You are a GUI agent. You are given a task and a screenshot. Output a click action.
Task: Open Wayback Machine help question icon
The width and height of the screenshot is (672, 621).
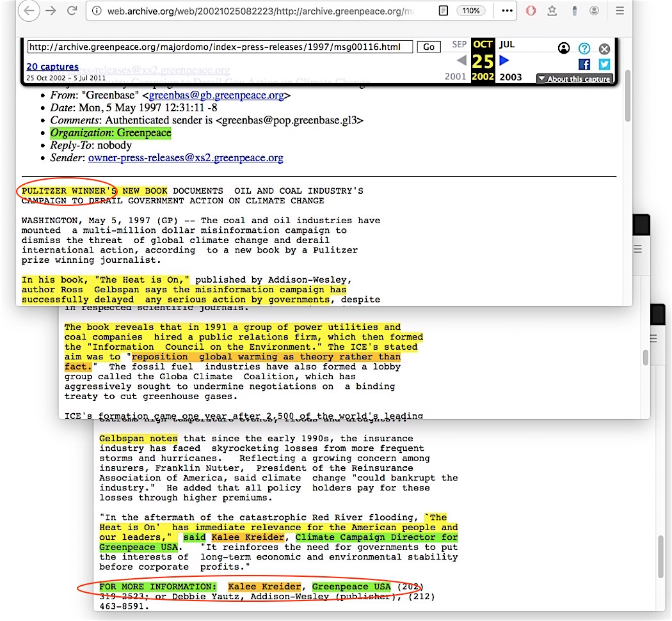click(x=584, y=48)
